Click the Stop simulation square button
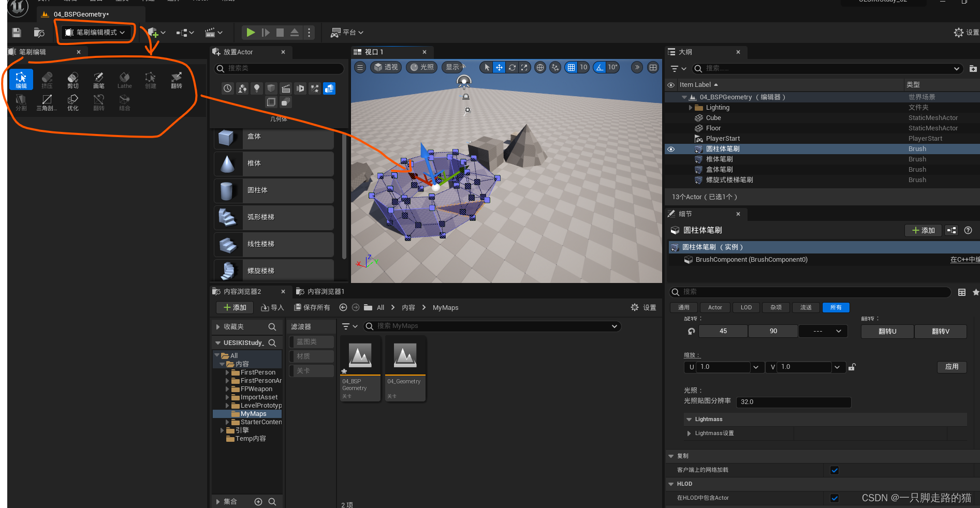The image size is (980, 508). (x=280, y=33)
